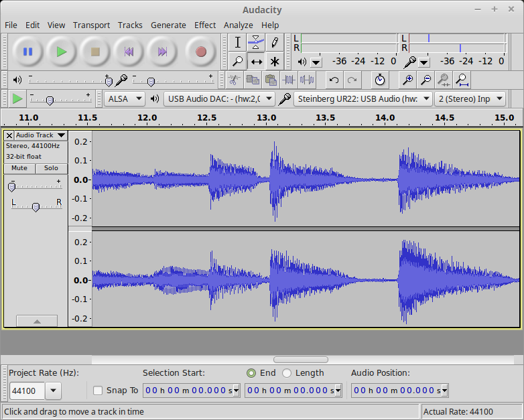Enable the Snap To checkbox
The height and width of the screenshot is (420, 524).
point(98,391)
